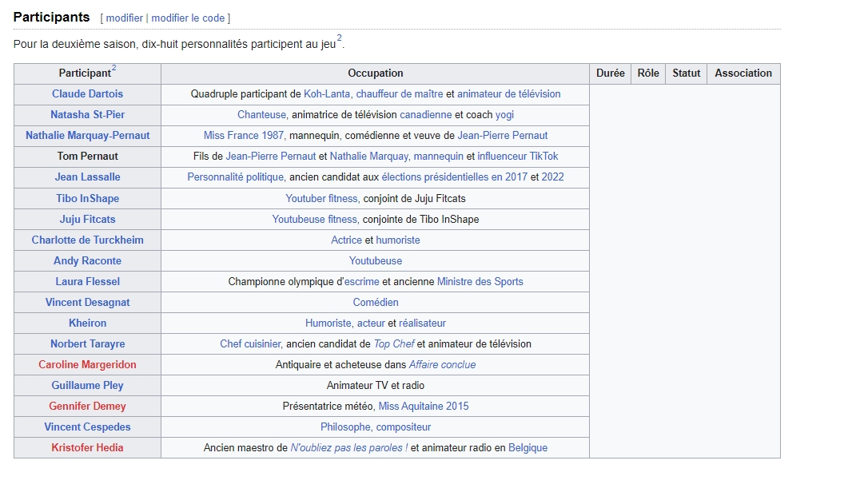Follow 'Youtubeuse fitness' link
The height and width of the screenshot is (504, 864).
tap(315, 219)
